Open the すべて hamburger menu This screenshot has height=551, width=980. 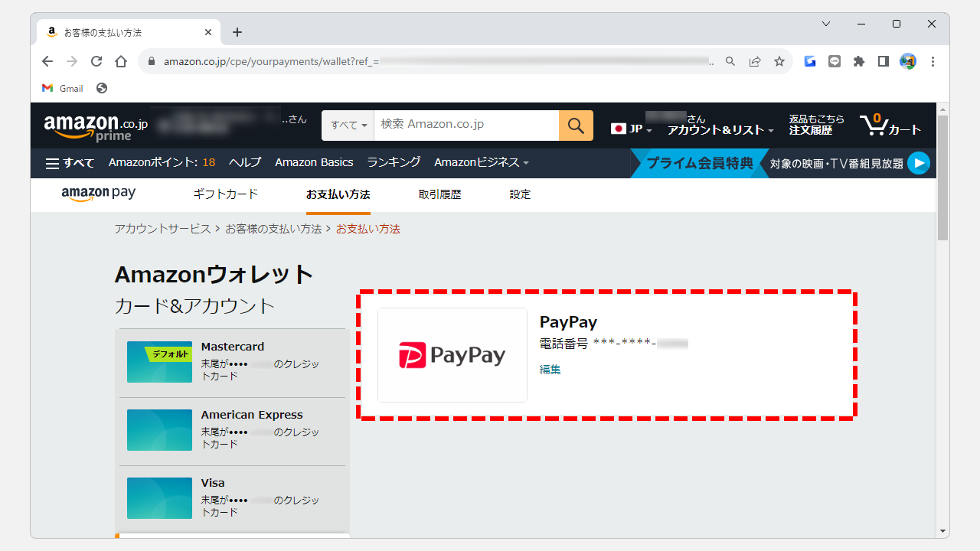tap(69, 162)
